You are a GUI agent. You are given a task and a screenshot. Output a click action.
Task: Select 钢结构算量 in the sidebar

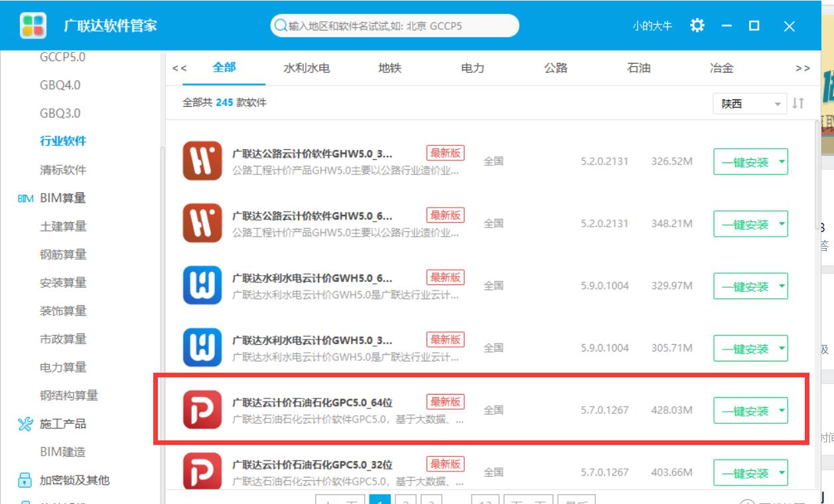click(69, 395)
